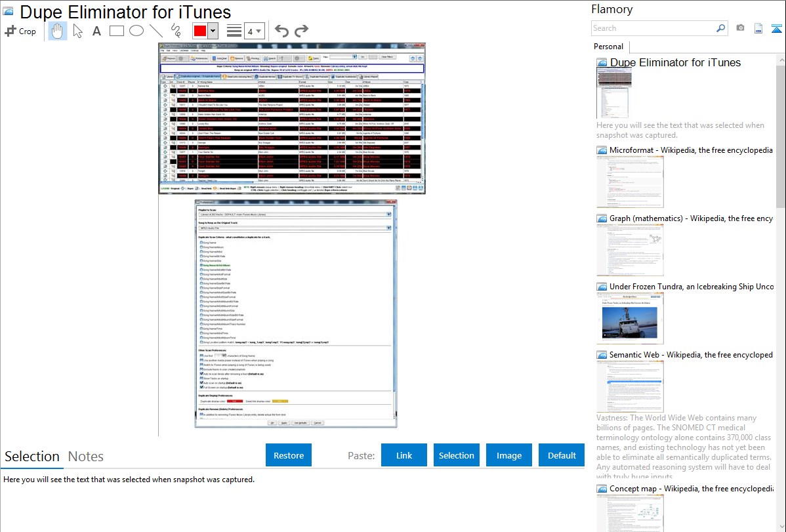Undo the last annotation
Viewport: 786px width, 532px height.
point(281,31)
